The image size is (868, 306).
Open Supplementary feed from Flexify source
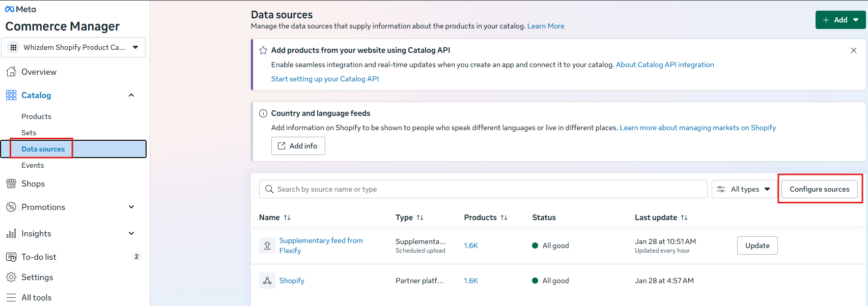[321, 246]
